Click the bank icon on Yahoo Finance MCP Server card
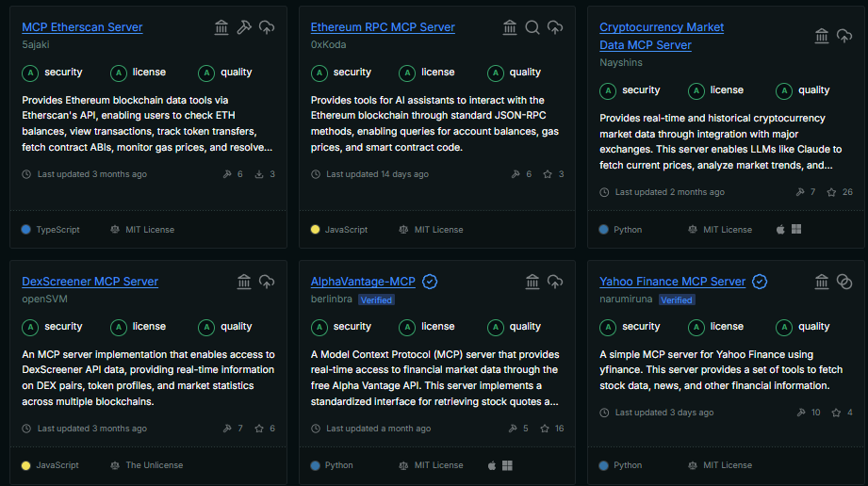868x486 pixels. [822, 282]
